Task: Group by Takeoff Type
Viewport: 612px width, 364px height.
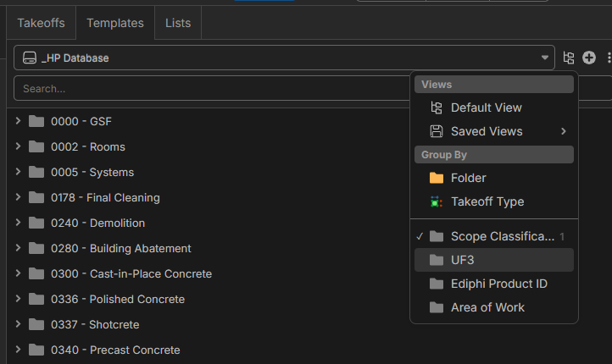Action: click(x=487, y=201)
